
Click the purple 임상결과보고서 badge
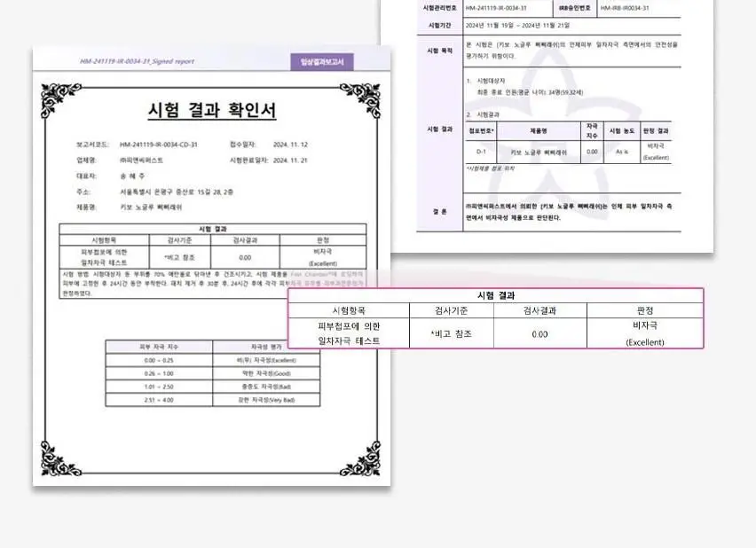322,62
